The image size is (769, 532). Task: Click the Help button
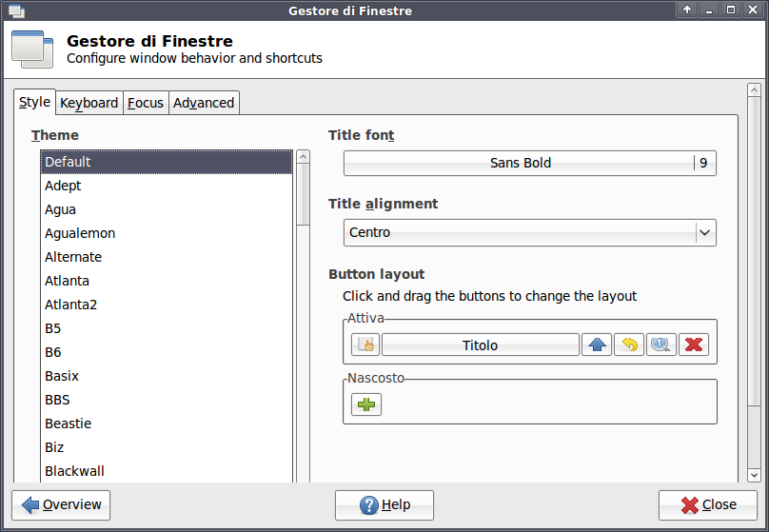click(384, 505)
